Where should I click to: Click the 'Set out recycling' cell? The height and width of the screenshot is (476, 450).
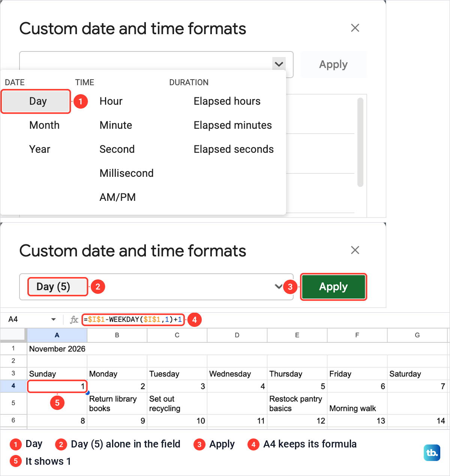[x=177, y=404]
